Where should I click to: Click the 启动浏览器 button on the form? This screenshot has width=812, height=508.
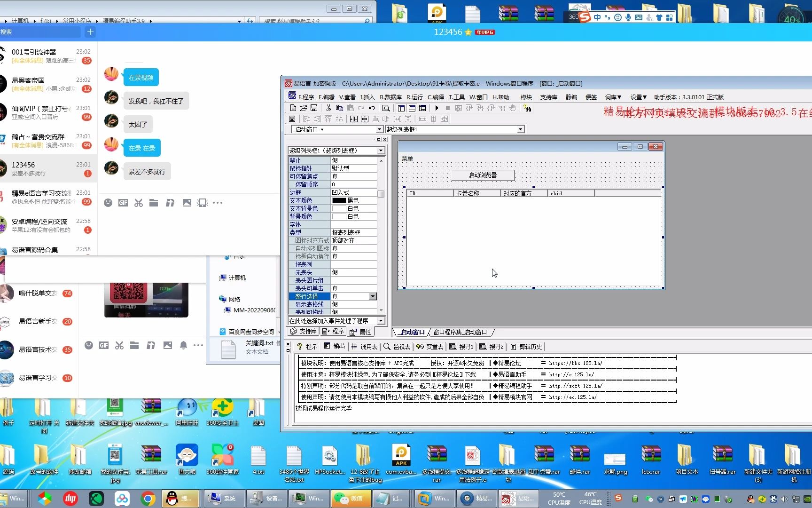click(x=483, y=175)
